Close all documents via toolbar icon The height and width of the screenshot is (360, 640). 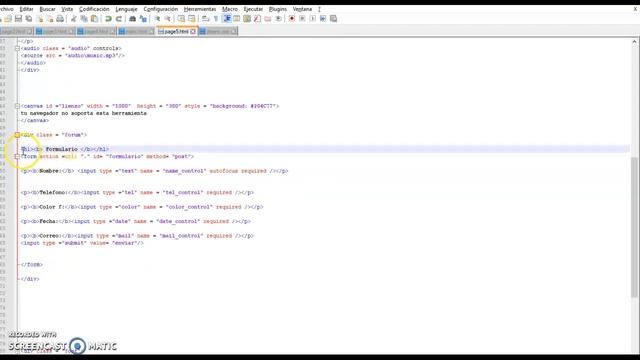(50, 19)
